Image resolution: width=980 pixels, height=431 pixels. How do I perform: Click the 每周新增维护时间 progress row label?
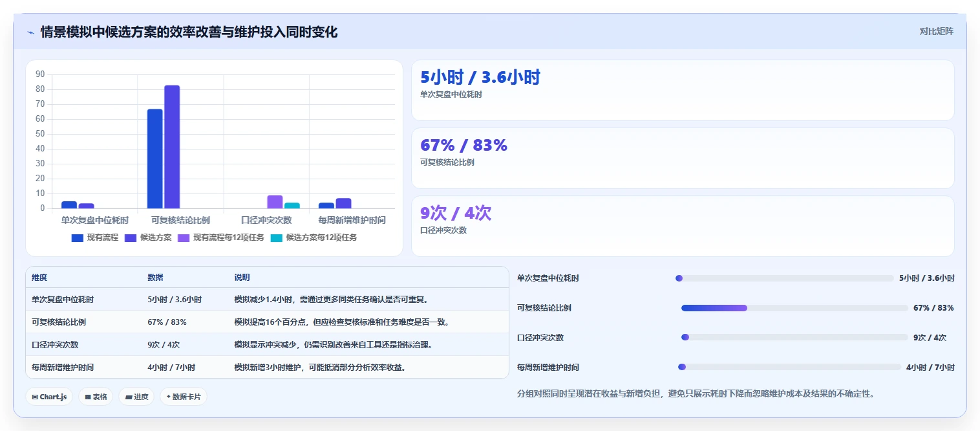(x=548, y=367)
